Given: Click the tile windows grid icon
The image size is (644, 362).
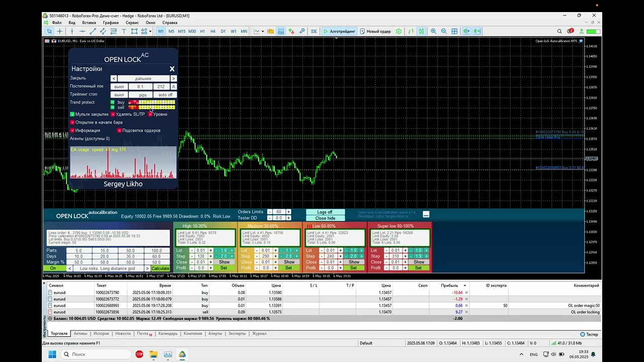Looking at the screenshot, I should coord(455,31).
